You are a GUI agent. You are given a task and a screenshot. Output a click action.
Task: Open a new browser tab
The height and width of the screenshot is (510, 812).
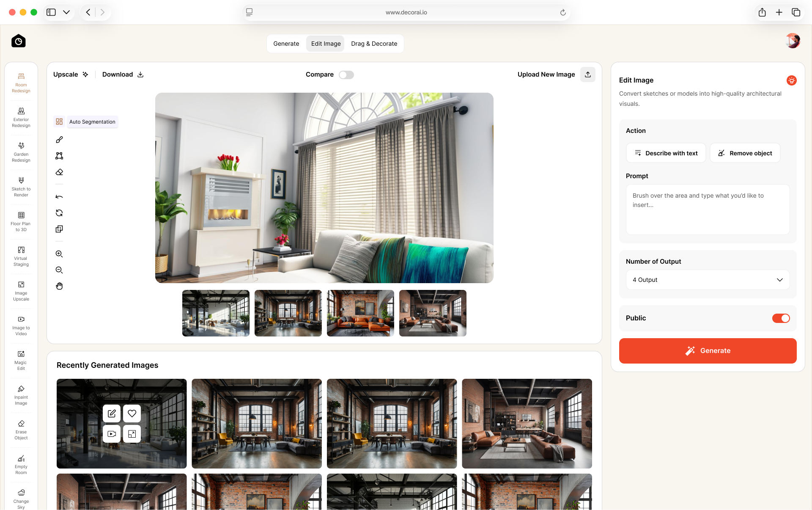click(x=779, y=12)
